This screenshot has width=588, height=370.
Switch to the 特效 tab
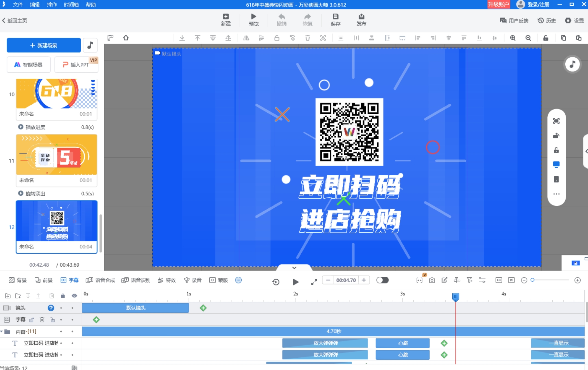pos(167,280)
